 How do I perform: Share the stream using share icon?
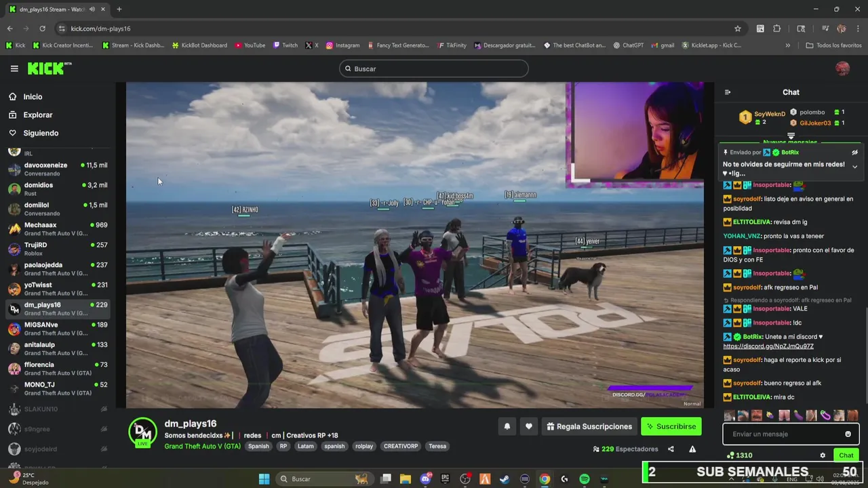[671, 449]
